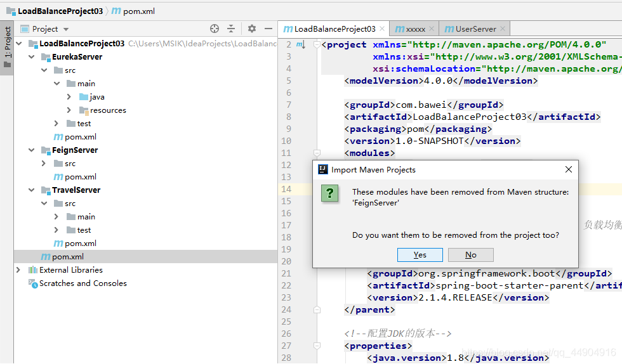Hide the Project panel with minus icon

click(268, 29)
